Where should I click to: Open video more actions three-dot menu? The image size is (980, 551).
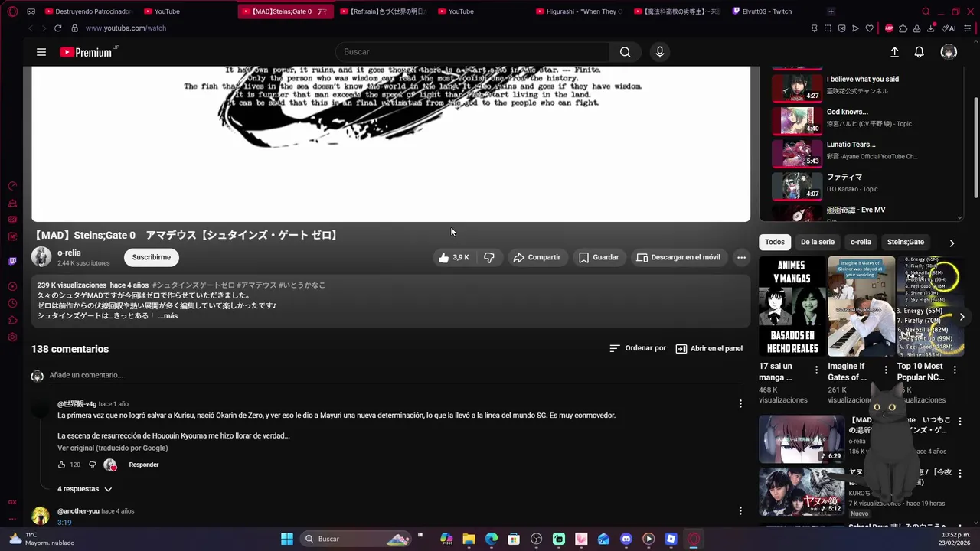tap(741, 258)
